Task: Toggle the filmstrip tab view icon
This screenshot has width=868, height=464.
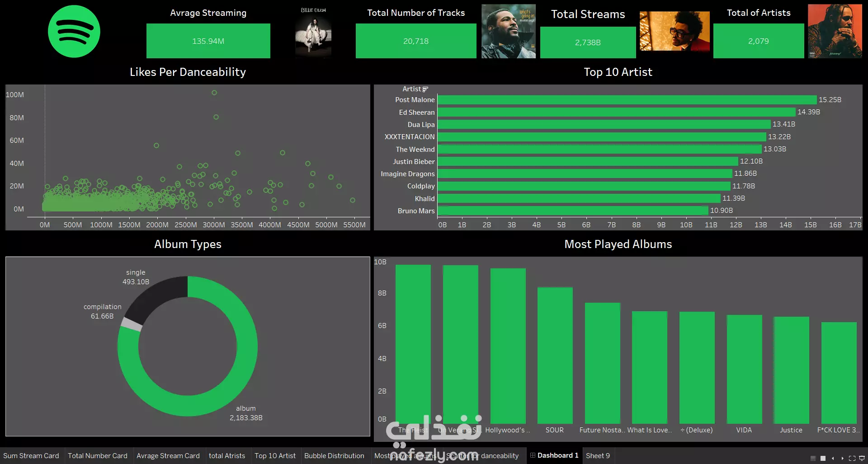Action: click(x=813, y=458)
